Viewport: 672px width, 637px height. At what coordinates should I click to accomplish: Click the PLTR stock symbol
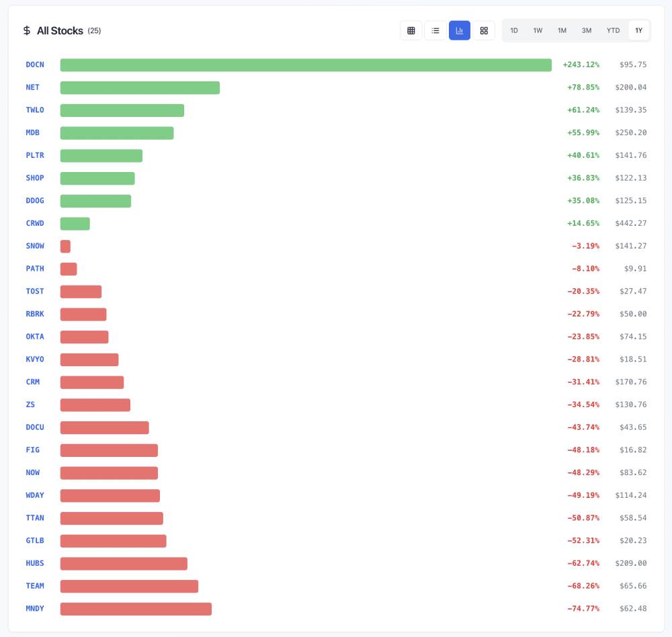tap(35, 155)
